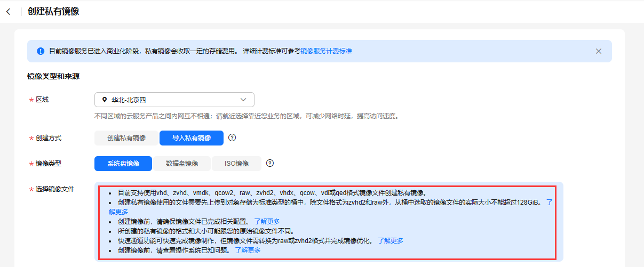Viewport: 644px width, 267px height.
Task: Click the 创建私有镜像 page title
Action: click(x=53, y=12)
